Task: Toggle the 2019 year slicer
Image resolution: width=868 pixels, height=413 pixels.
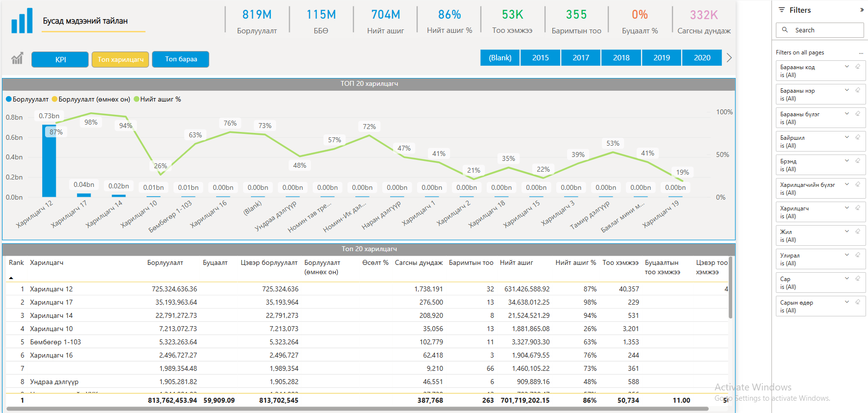Action: pos(661,58)
